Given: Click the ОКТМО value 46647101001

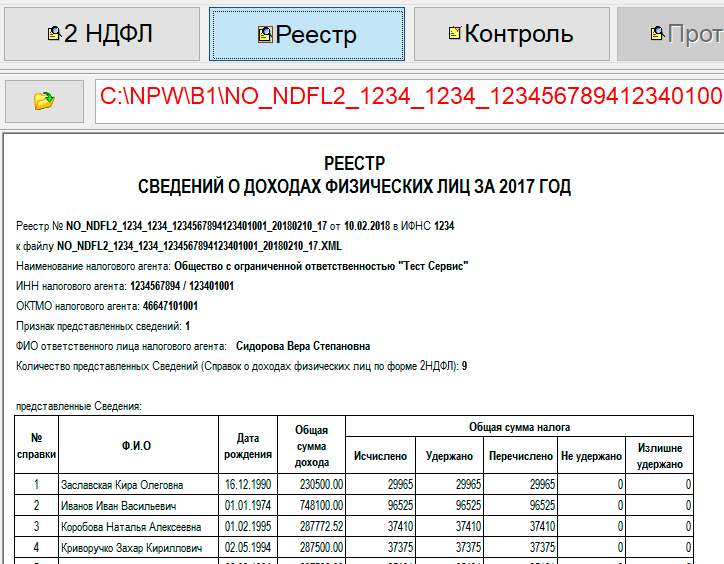Looking at the screenshot, I should 170,306.
